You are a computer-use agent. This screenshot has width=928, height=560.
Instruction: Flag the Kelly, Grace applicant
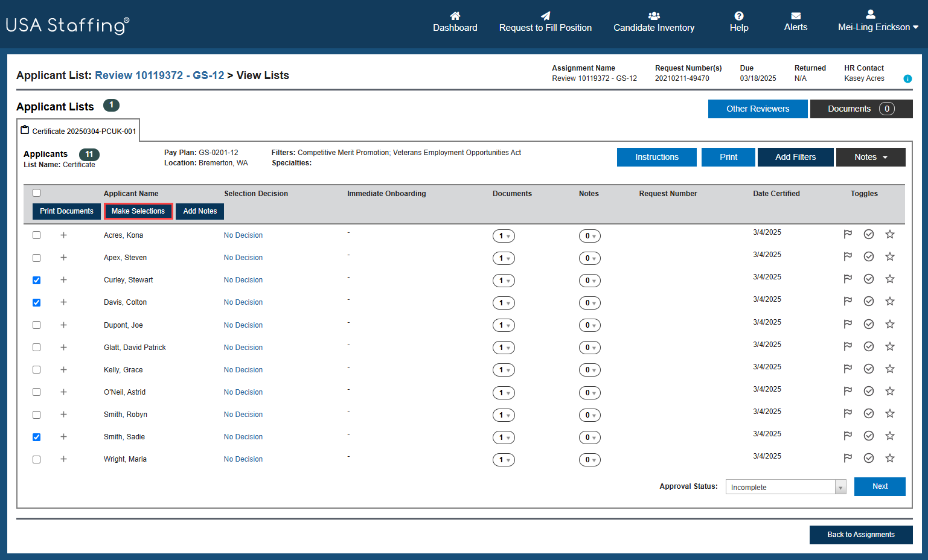[848, 369]
